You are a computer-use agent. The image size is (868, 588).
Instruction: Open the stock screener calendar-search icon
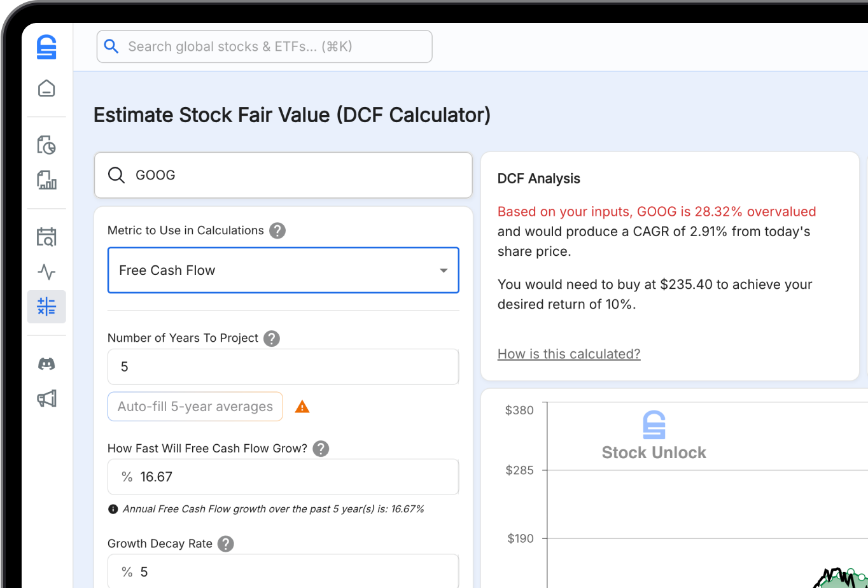(46, 236)
